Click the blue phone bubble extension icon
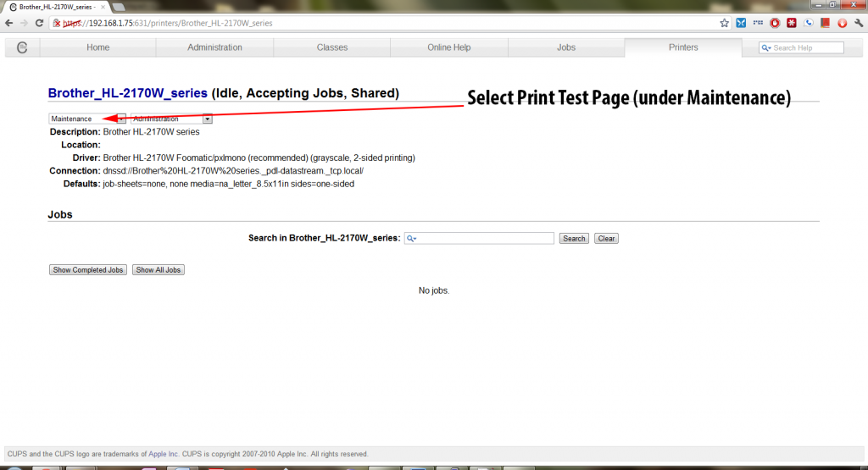This screenshot has width=868, height=470. pyautogui.click(x=809, y=23)
